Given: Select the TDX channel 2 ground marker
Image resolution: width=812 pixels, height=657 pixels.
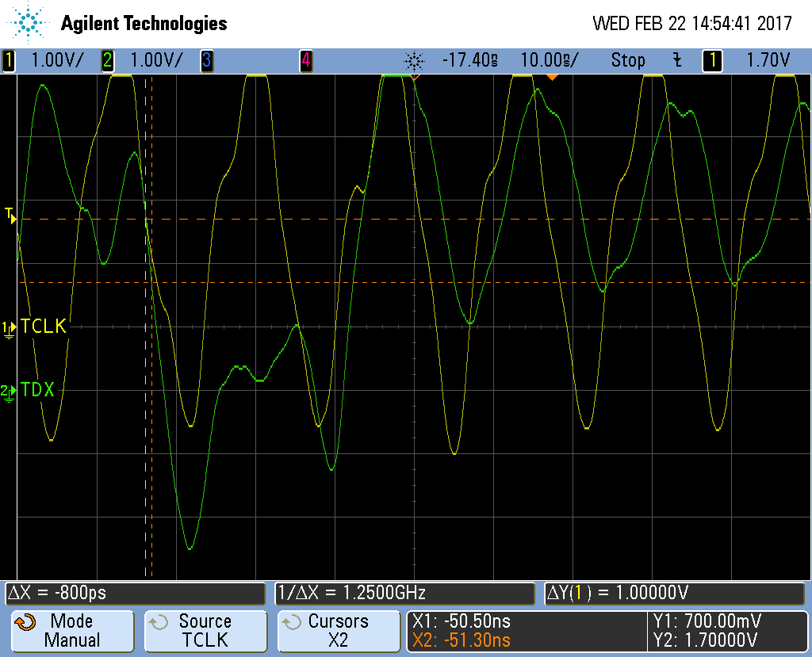Looking at the screenshot, I should [10, 390].
